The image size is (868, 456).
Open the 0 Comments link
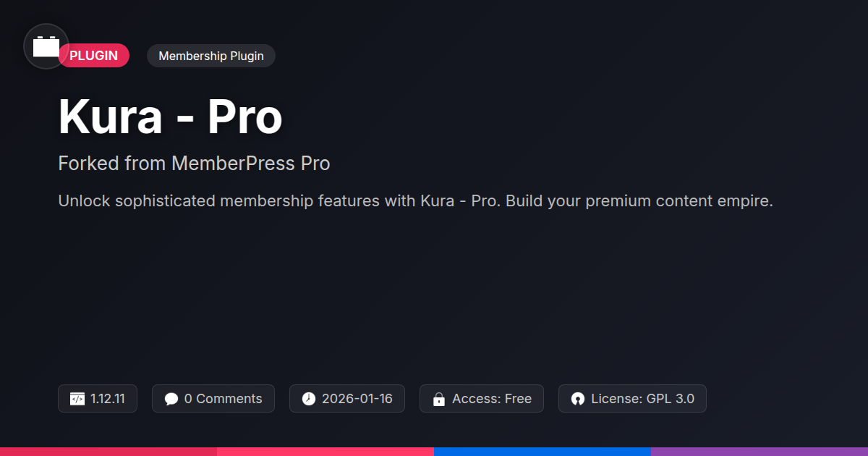click(223, 399)
